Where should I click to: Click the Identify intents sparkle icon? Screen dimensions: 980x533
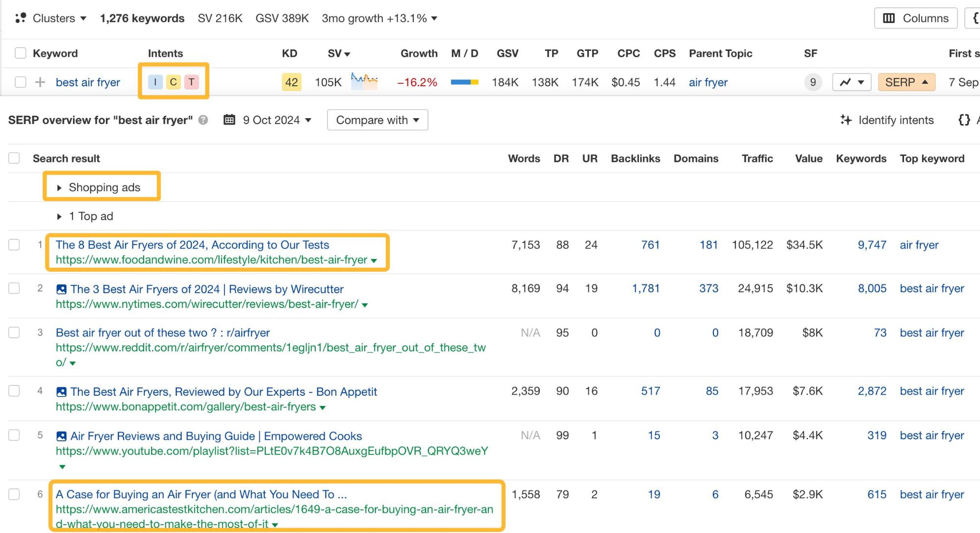pyautogui.click(x=847, y=120)
